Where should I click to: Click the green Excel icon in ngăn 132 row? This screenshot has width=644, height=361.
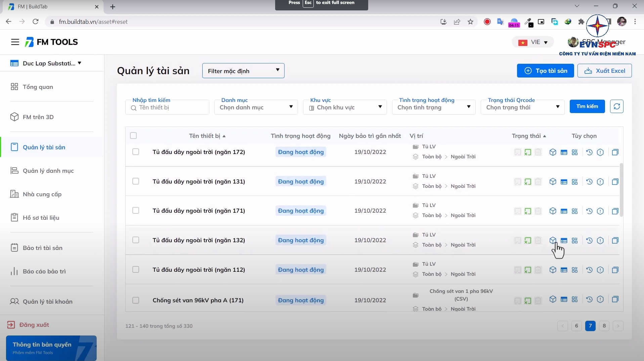[x=528, y=241]
